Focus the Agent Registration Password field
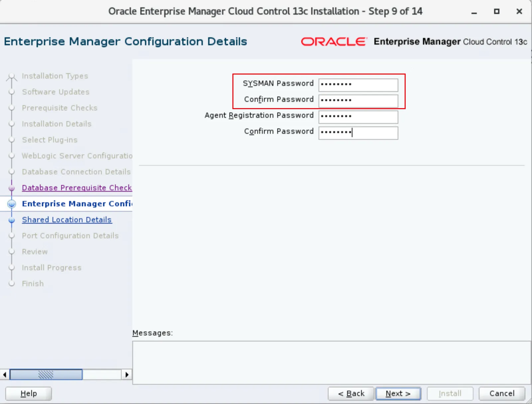 [x=358, y=116]
